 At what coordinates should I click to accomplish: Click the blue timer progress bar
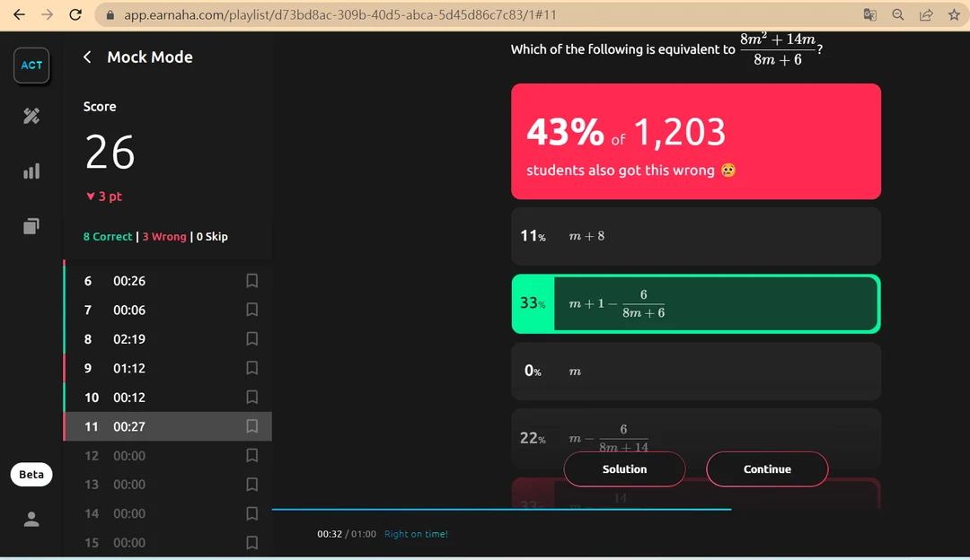tap(501, 510)
